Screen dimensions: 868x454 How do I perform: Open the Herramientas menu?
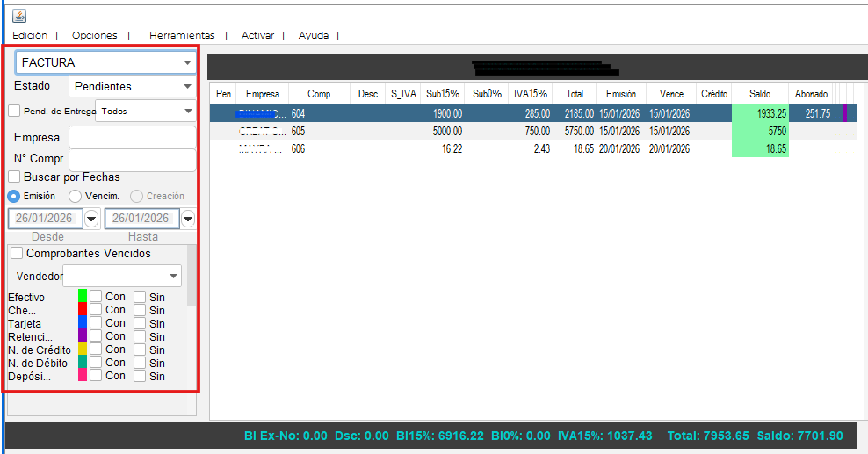click(182, 36)
